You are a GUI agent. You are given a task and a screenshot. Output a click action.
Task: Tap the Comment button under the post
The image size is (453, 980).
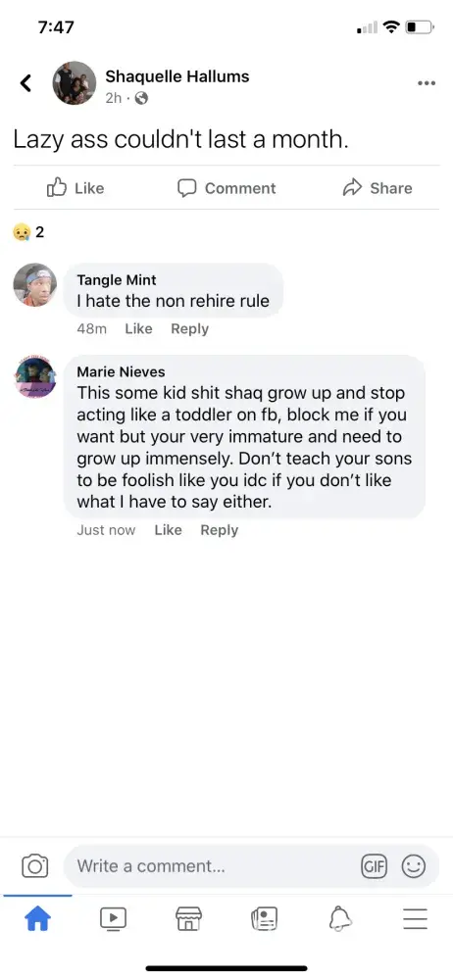(x=226, y=187)
